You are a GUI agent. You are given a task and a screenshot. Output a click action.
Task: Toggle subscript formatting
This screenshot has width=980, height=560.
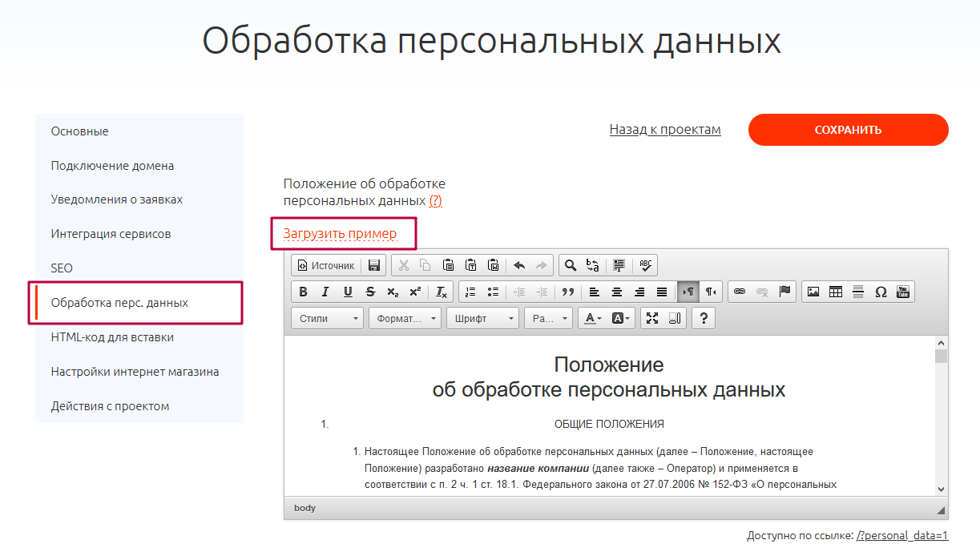click(393, 292)
